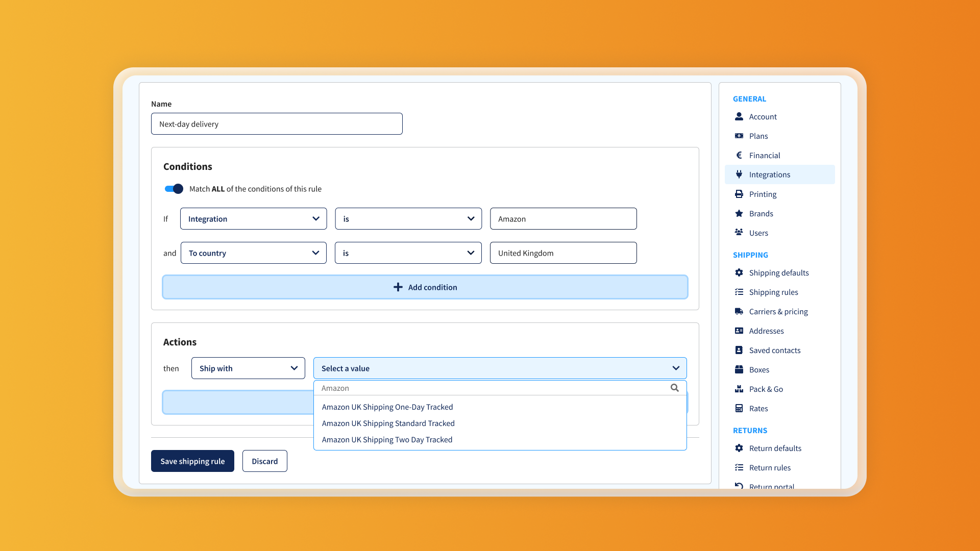
Task: Open the 'is' operator dropdown for To country
Action: coord(408,253)
